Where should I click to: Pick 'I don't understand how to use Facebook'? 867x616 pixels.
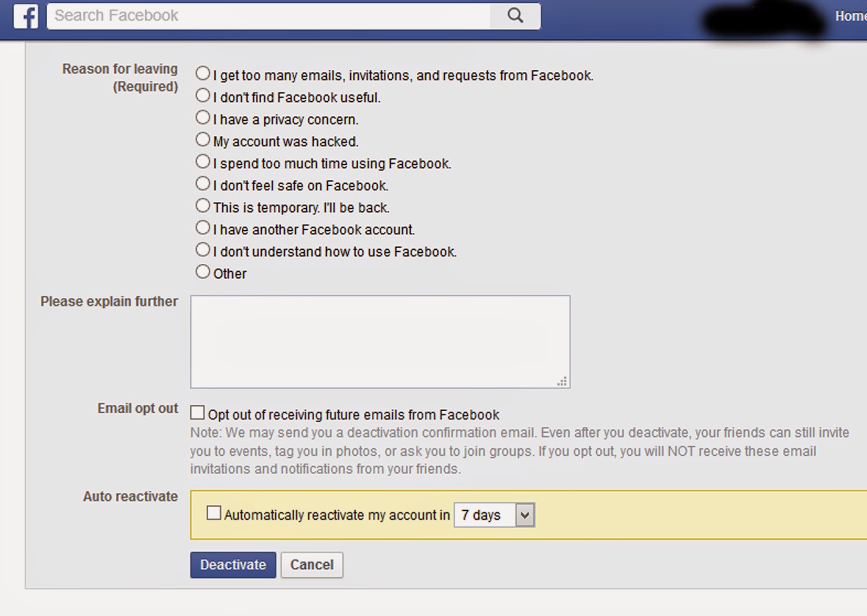click(x=203, y=250)
